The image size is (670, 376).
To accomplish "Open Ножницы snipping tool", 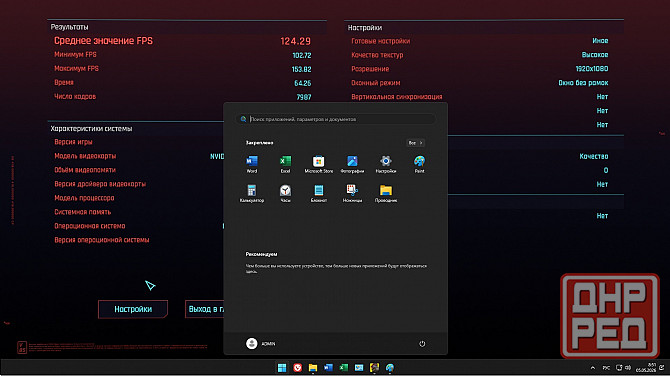I will pos(352,193).
